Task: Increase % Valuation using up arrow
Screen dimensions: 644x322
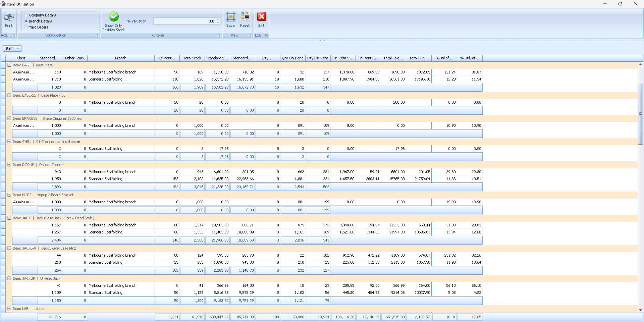Action: tap(218, 20)
